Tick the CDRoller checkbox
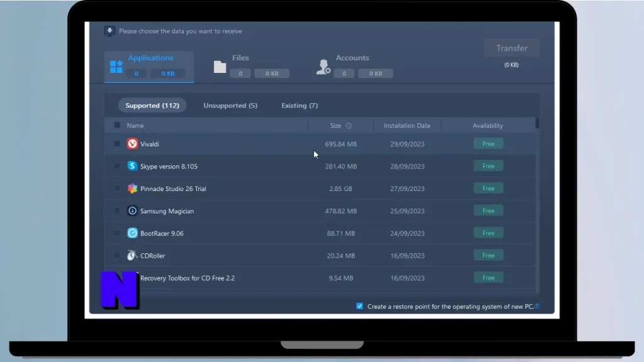 point(117,255)
